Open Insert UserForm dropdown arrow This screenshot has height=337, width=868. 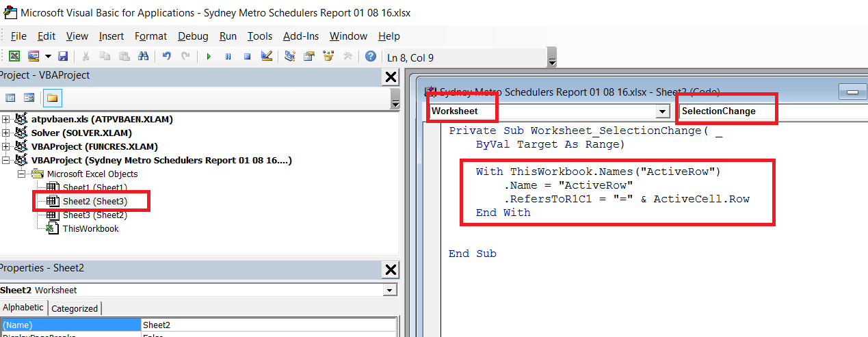click(x=49, y=56)
